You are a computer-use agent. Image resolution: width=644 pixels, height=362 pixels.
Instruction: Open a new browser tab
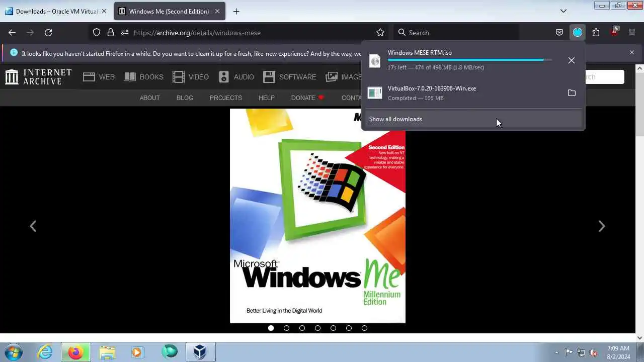(x=236, y=11)
